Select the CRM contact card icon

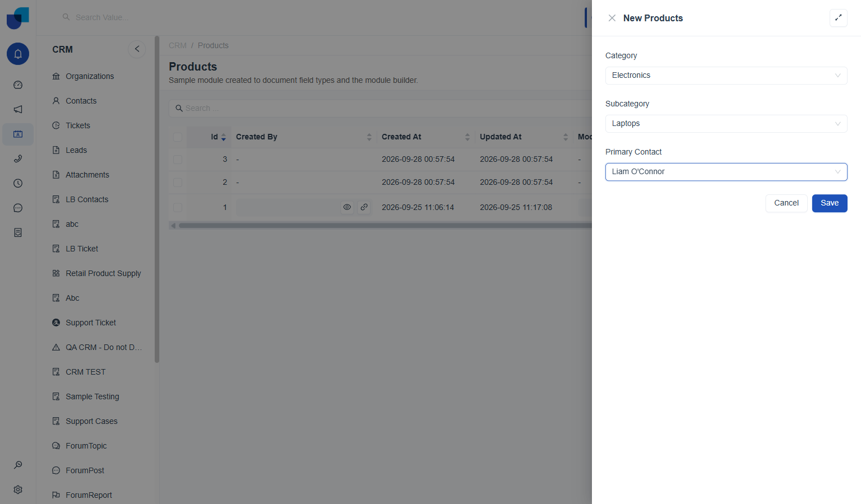[x=18, y=134]
